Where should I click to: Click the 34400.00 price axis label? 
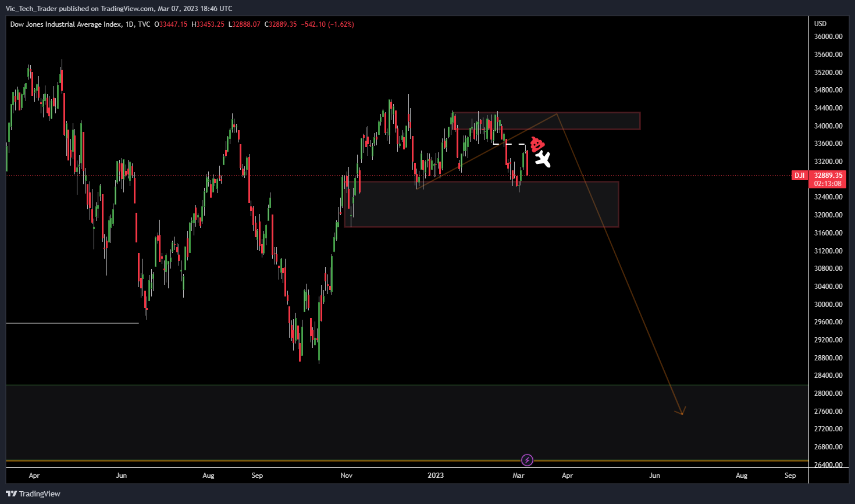point(828,108)
